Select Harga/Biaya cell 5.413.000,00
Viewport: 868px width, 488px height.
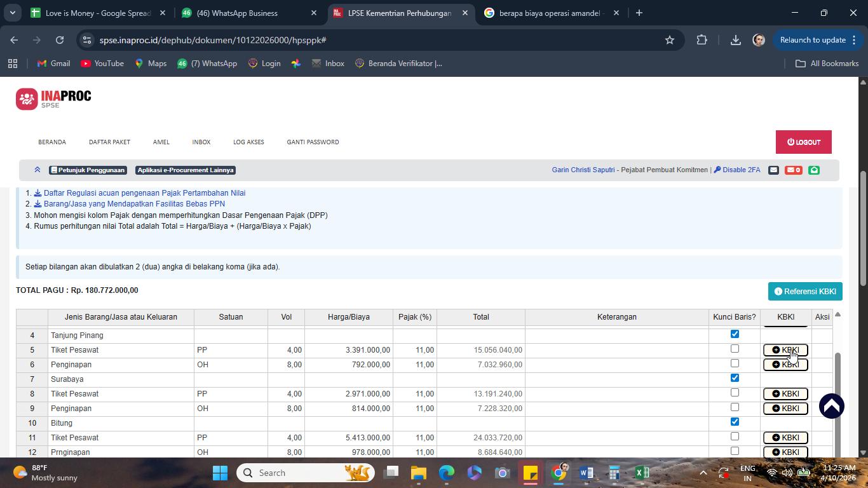349,438
